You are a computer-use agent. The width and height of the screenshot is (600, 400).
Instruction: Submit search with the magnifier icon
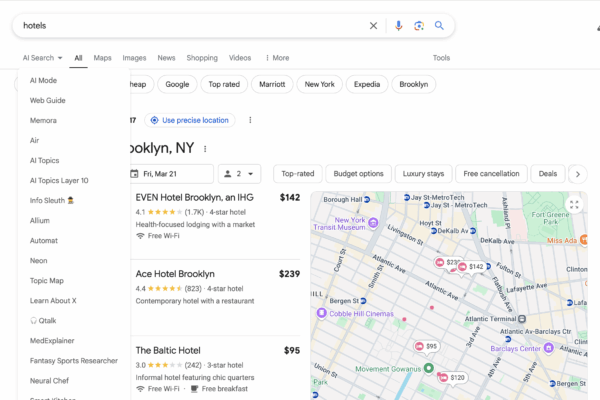coord(439,26)
